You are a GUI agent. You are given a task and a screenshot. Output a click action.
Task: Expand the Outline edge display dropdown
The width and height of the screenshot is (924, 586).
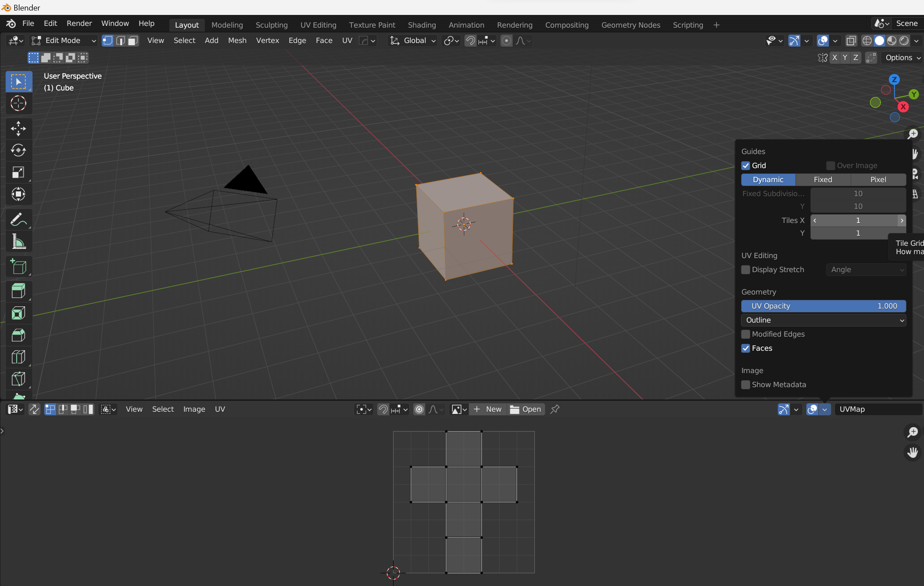click(x=823, y=320)
